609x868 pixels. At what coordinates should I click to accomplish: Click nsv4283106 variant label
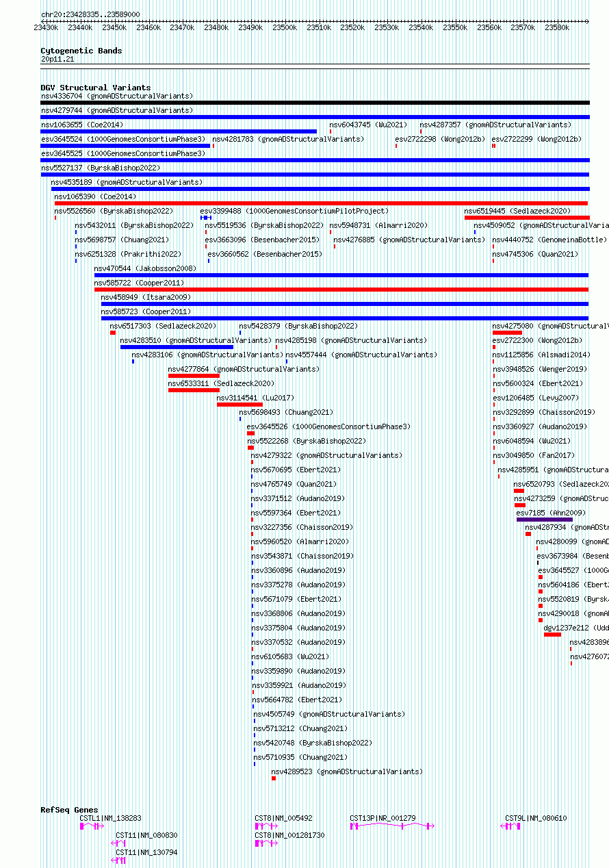tap(207, 355)
